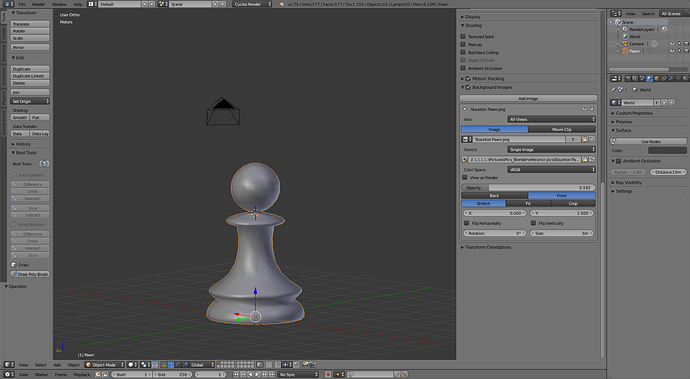690x379 pixels.
Task: Click the Draw Poly Brush button
Action: click(30, 274)
